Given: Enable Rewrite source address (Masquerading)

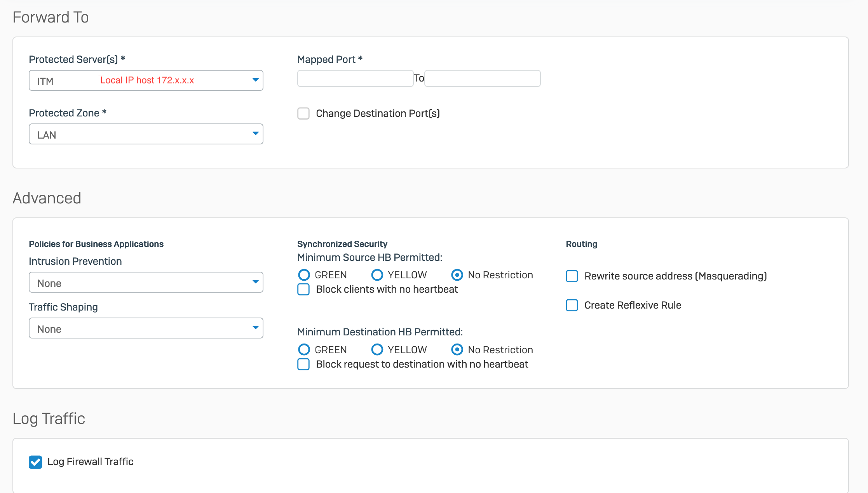Looking at the screenshot, I should 572,276.
